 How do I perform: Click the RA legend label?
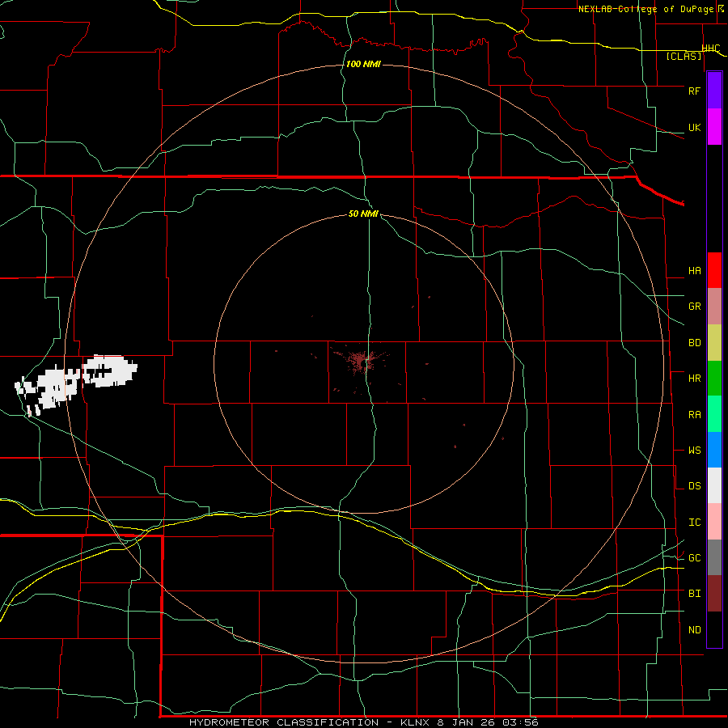tap(694, 415)
